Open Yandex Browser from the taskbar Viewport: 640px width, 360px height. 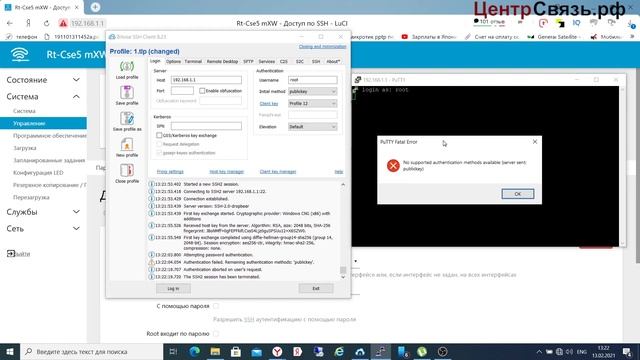click(x=277, y=351)
